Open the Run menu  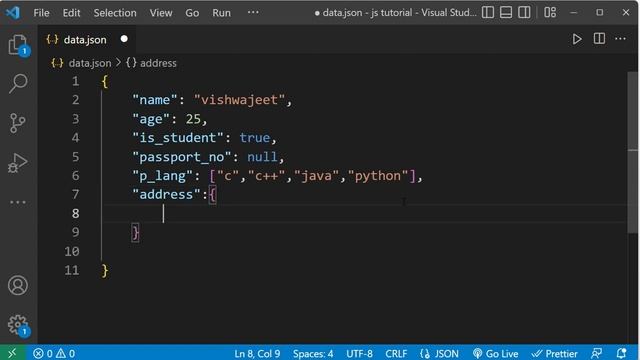coord(221,13)
